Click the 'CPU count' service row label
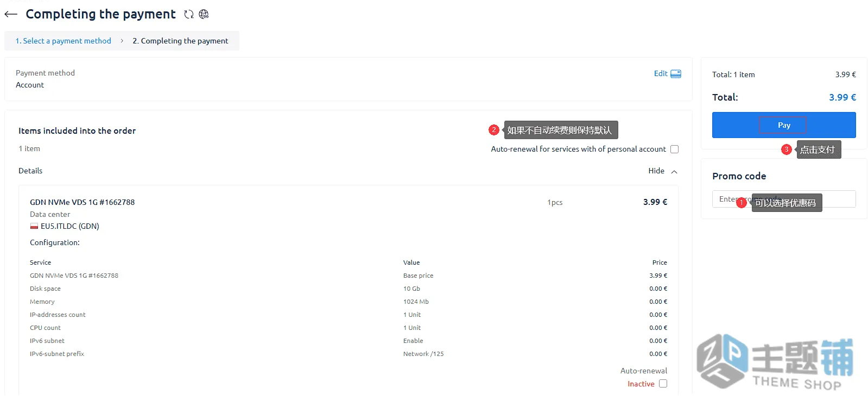Screen dimensions: 868x406 [x=45, y=328]
